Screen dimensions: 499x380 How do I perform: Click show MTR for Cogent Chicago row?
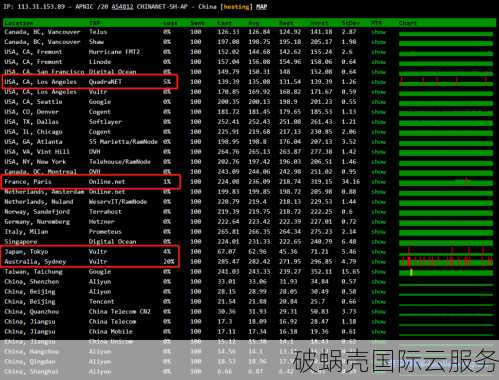378,132
